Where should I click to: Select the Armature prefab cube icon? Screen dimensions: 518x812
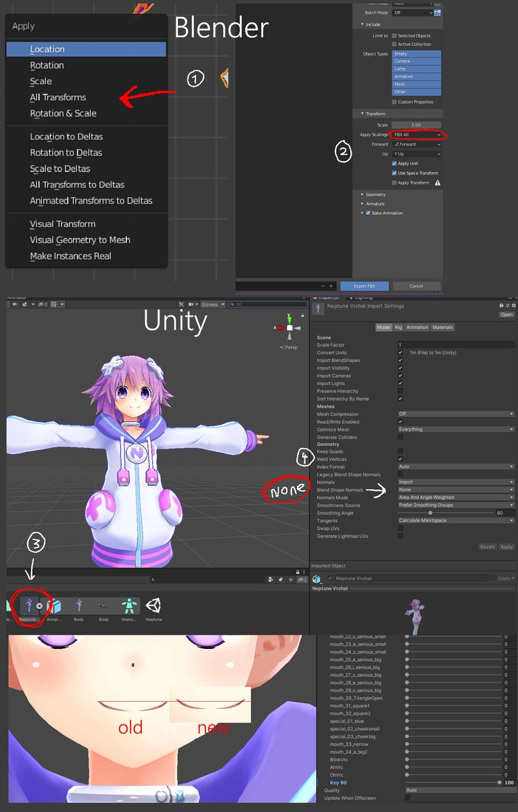click(54, 606)
